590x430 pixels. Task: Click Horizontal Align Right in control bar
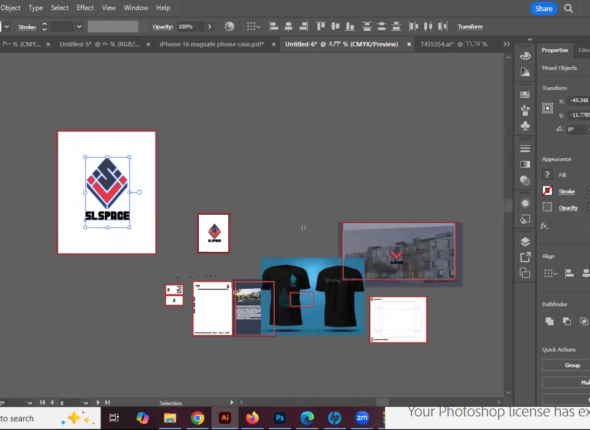[x=303, y=26]
